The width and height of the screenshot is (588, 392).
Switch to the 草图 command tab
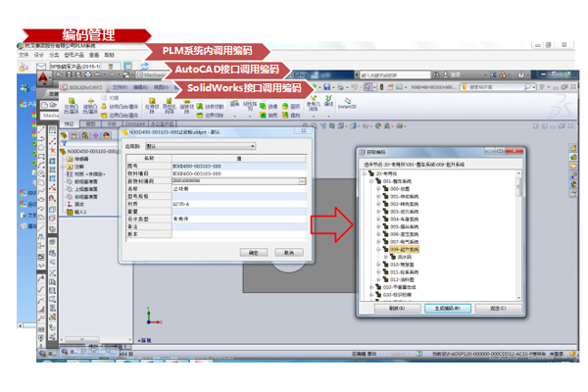[x=90, y=123]
